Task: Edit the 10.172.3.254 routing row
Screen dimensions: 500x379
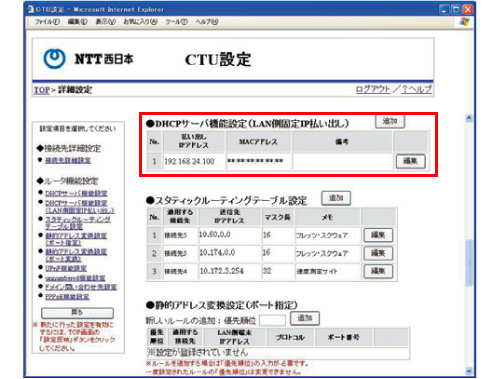Action: (378, 271)
